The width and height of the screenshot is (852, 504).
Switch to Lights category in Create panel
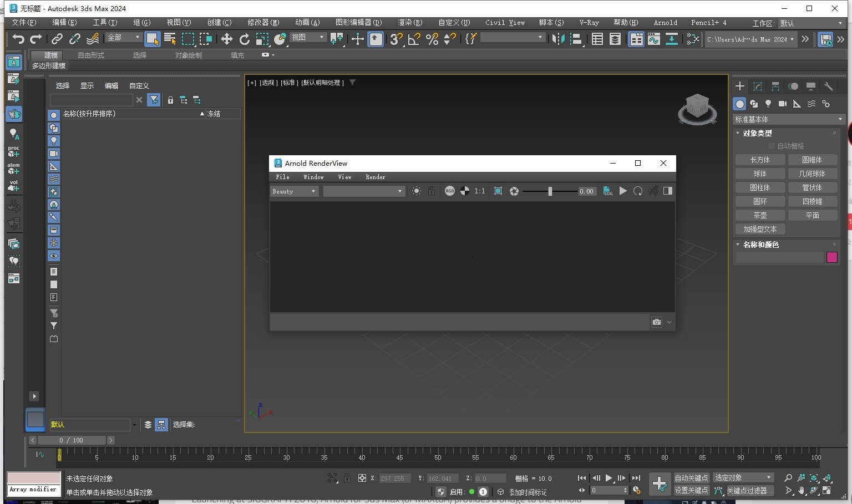768,104
